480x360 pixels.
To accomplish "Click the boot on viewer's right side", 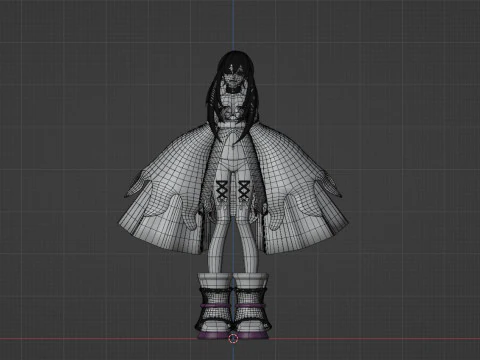I will [x=252, y=306].
